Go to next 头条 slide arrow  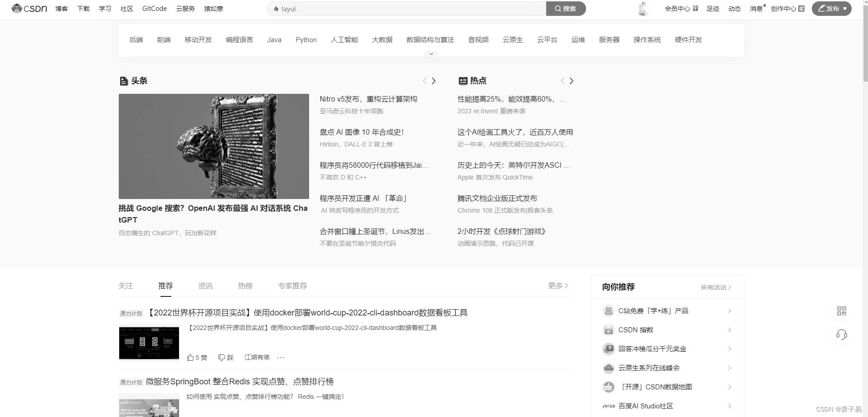point(434,81)
